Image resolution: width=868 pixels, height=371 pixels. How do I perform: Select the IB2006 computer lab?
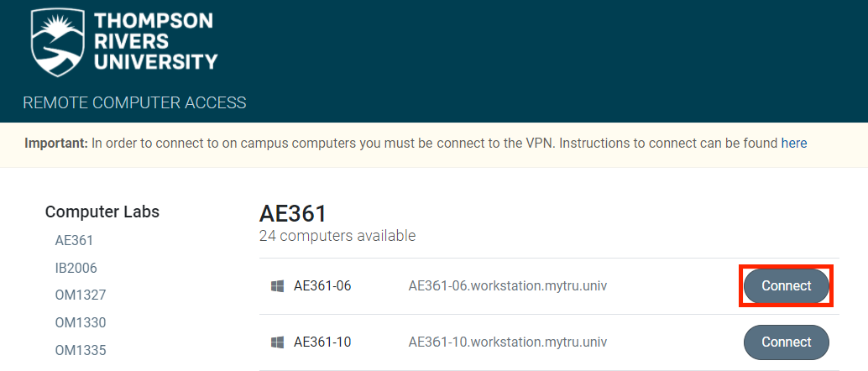[76, 268]
